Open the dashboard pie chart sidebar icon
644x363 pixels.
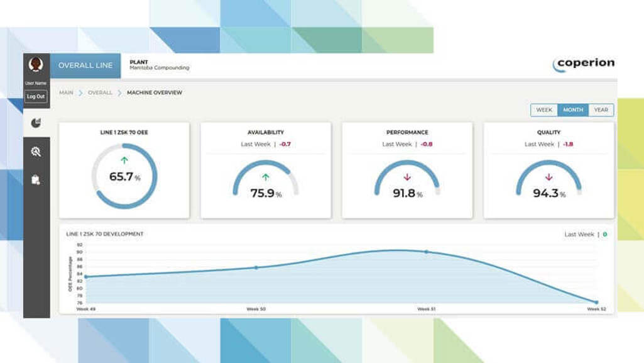36,123
